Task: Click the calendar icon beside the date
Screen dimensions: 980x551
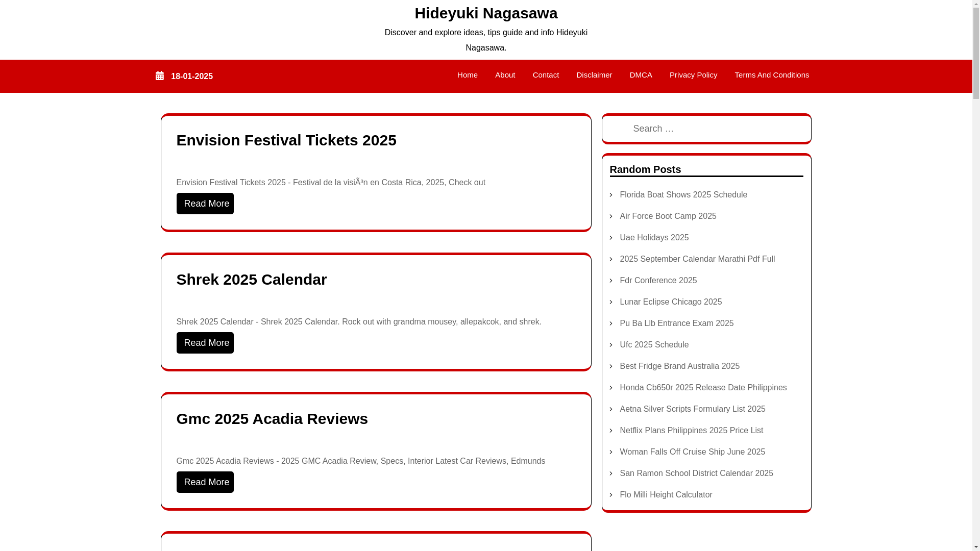Action: pos(160,76)
